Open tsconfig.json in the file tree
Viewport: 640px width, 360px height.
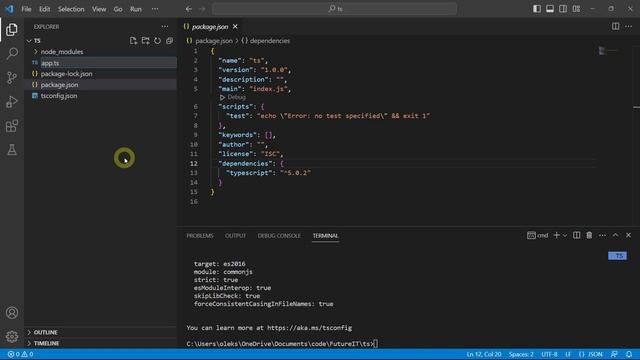coord(100,96)
